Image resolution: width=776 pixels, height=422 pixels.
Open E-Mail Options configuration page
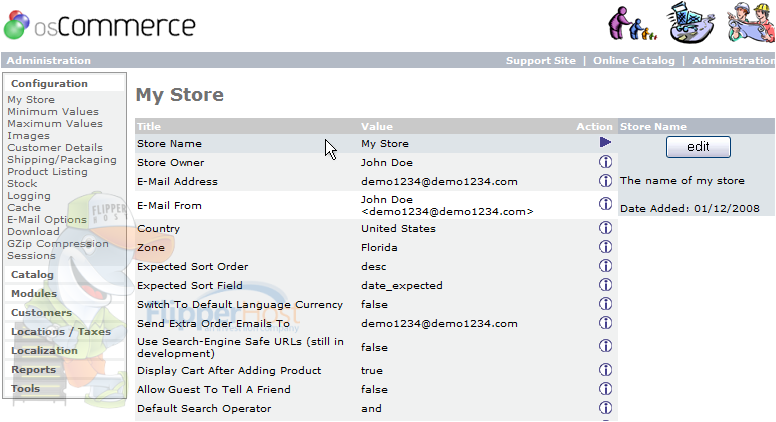[x=47, y=220]
